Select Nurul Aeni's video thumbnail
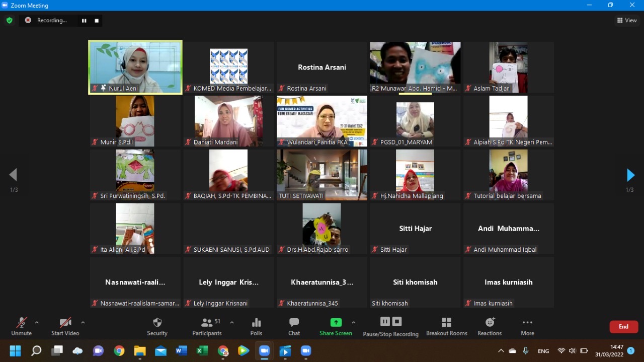Image resolution: width=644 pixels, height=362 pixels. 135,67
